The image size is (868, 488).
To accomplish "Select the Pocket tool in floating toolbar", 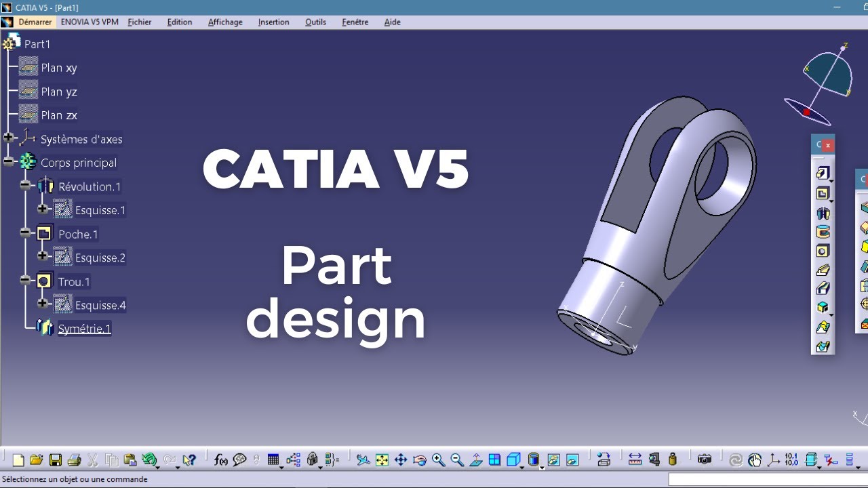I will [823, 194].
